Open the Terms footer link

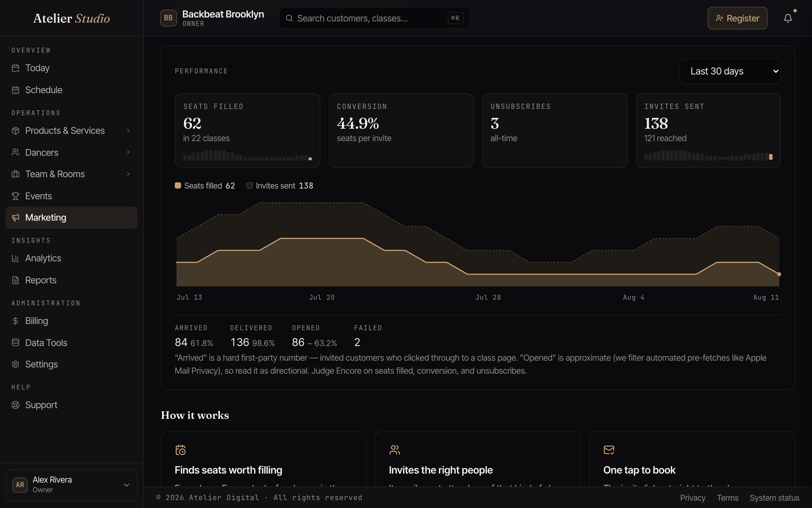[x=727, y=498]
